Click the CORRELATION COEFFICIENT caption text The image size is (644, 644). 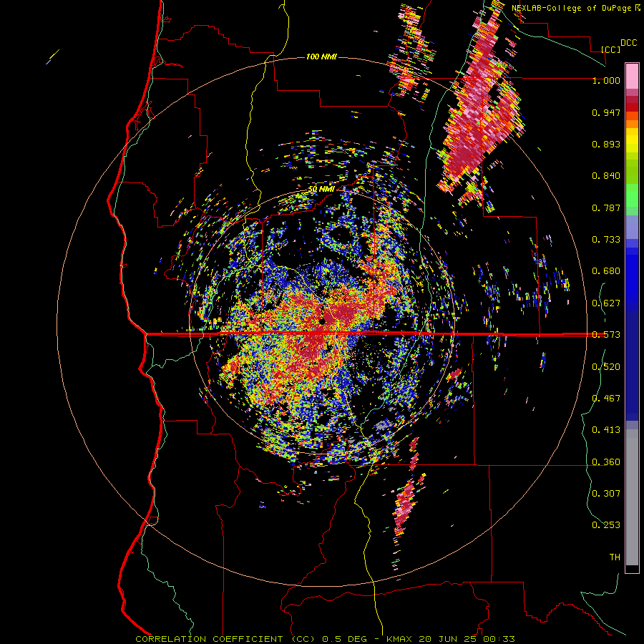pyautogui.click(x=209, y=639)
